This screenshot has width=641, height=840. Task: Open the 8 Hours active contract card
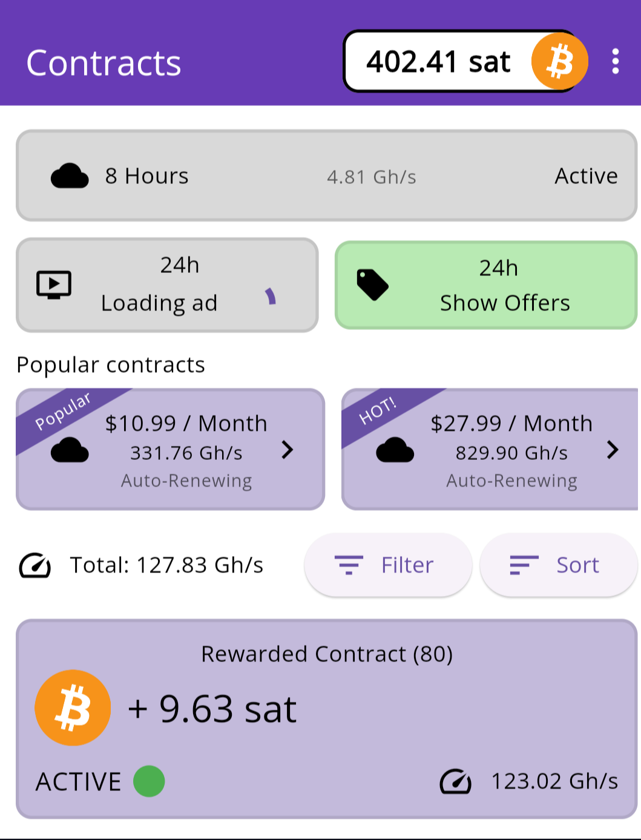click(x=326, y=176)
